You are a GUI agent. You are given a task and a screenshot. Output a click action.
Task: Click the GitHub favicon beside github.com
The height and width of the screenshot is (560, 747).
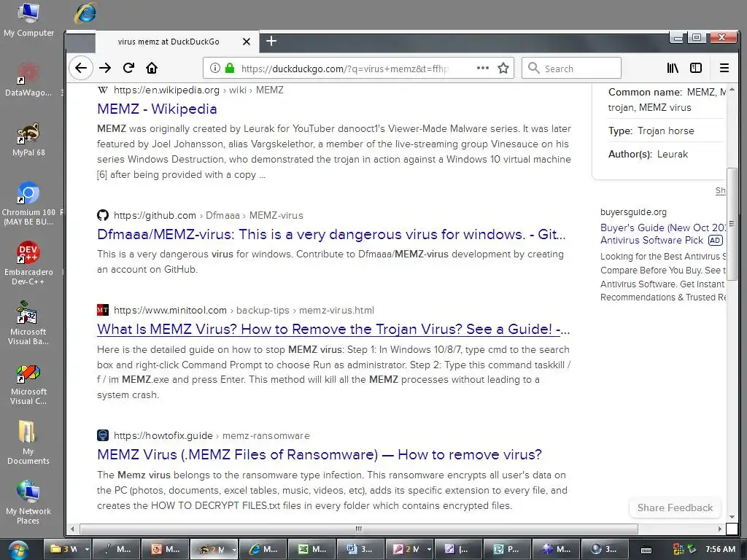click(102, 215)
